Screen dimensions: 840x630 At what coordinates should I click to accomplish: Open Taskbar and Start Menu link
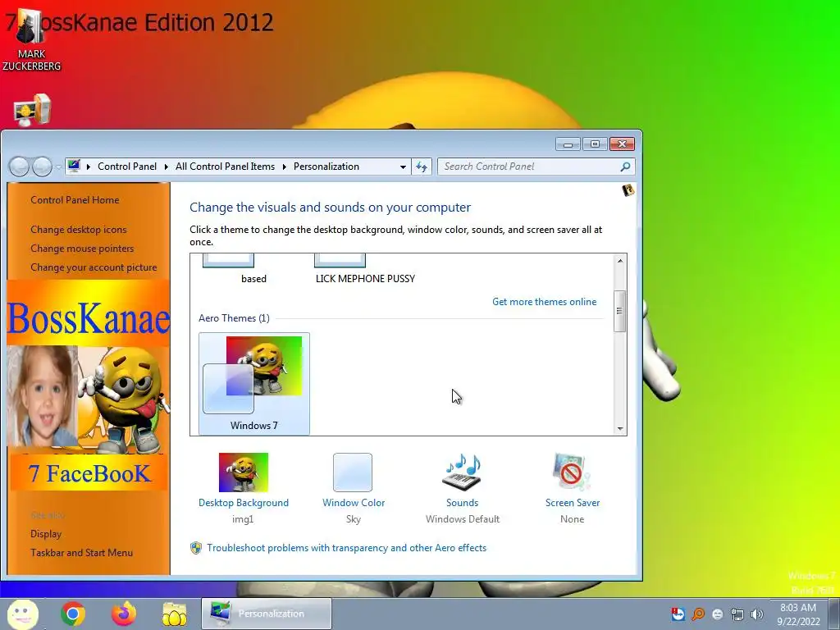tap(81, 552)
